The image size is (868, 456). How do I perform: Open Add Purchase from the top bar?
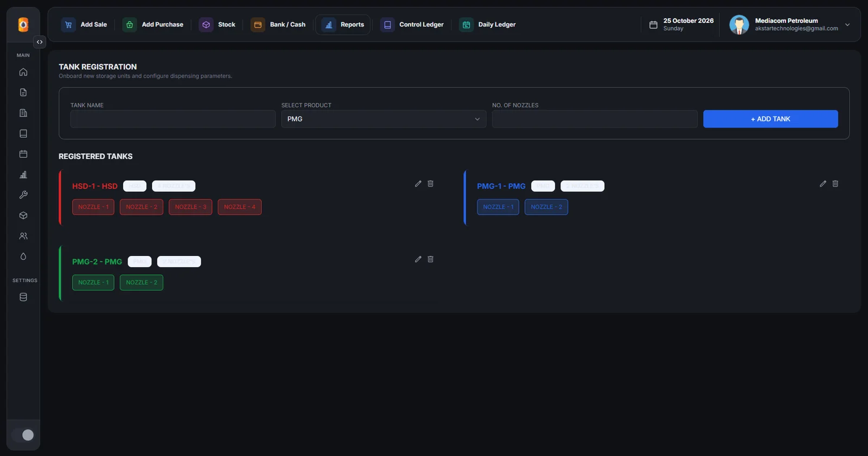[153, 24]
